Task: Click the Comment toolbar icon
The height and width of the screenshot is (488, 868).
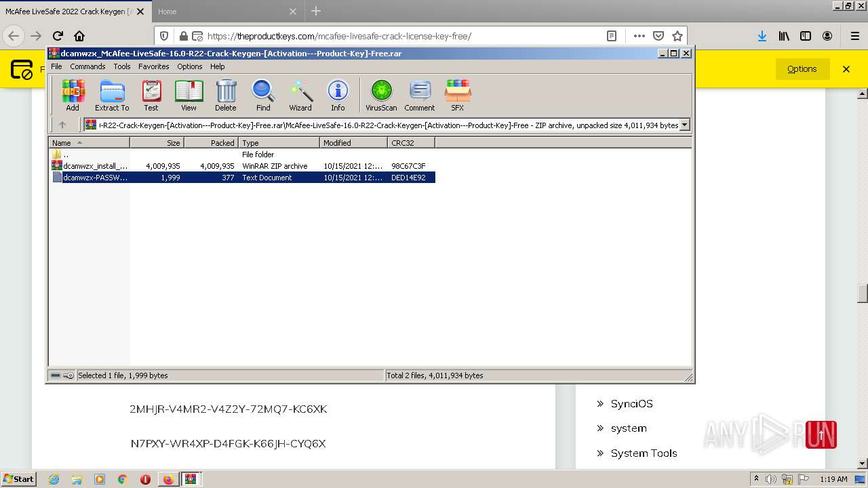Action: [x=420, y=95]
